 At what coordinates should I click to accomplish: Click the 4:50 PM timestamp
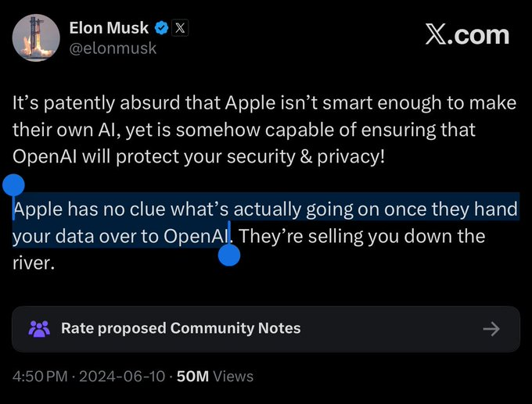pos(40,376)
